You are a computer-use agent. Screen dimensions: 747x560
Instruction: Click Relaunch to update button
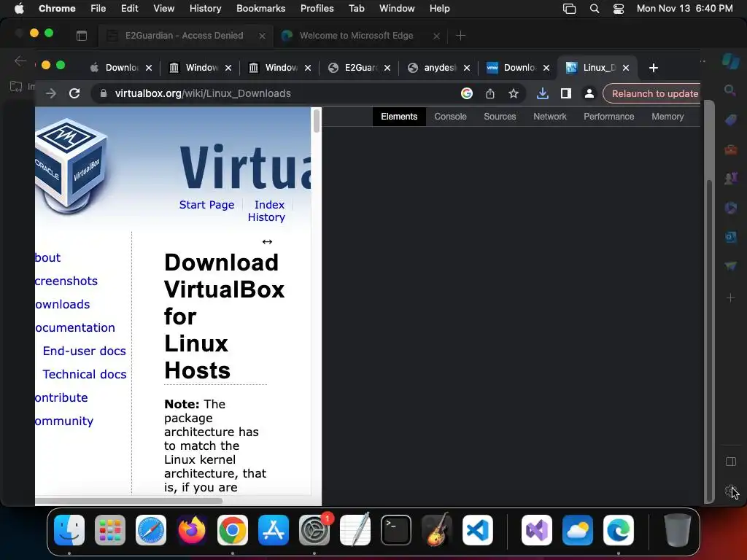654,93
